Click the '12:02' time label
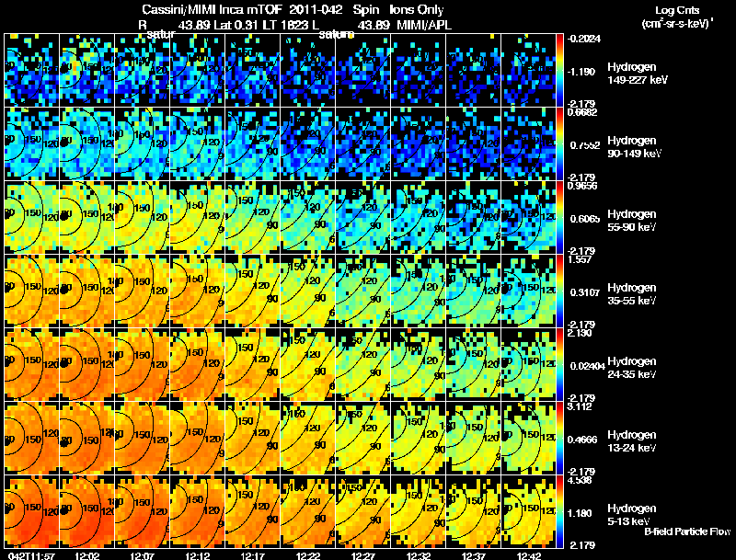 [x=86, y=555]
